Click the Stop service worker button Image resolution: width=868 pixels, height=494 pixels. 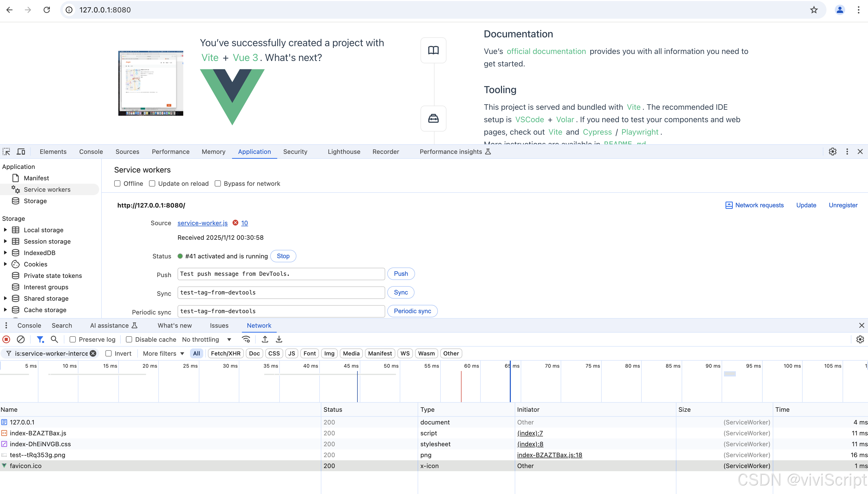click(x=283, y=256)
